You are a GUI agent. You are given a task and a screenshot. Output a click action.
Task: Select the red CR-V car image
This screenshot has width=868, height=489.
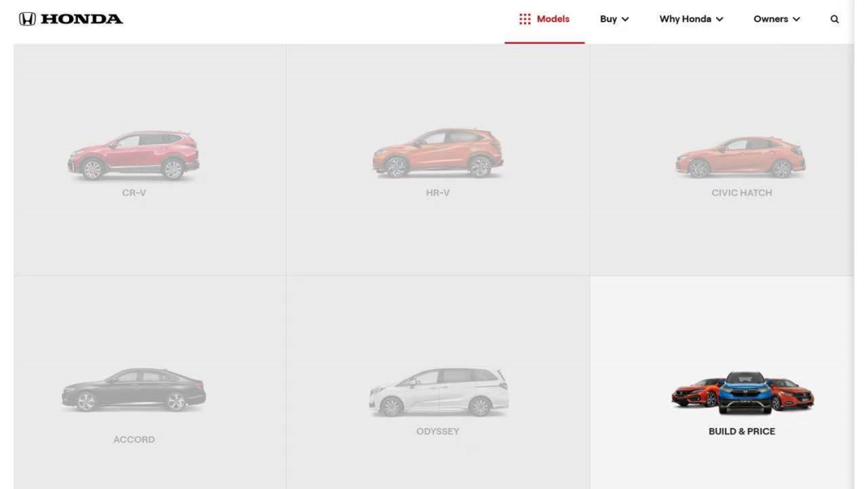point(133,155)
